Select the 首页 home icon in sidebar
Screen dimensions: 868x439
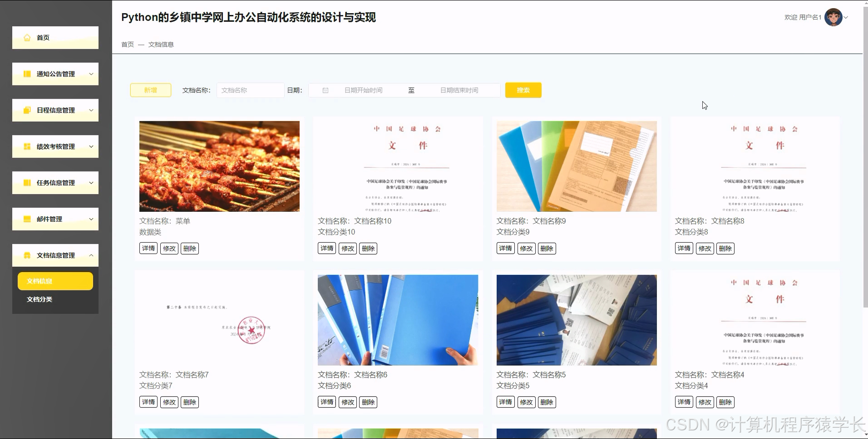(27, 38)
